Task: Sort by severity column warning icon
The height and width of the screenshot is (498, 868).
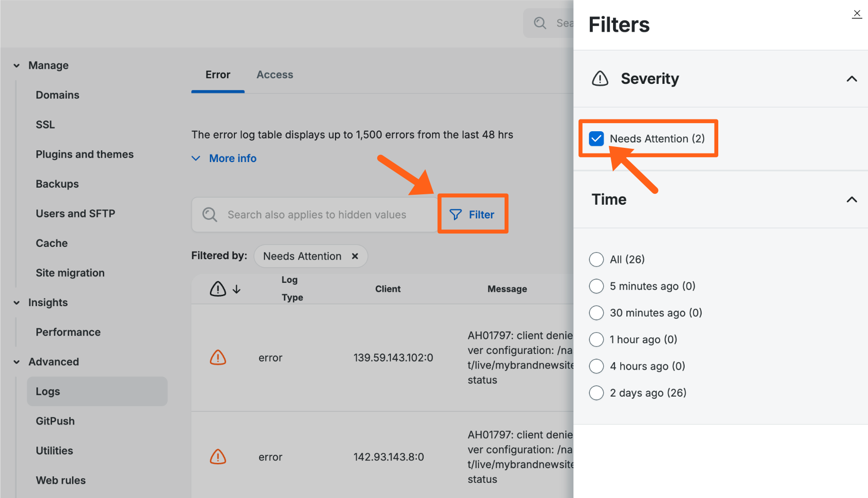Action: click(x=218, y=289)
